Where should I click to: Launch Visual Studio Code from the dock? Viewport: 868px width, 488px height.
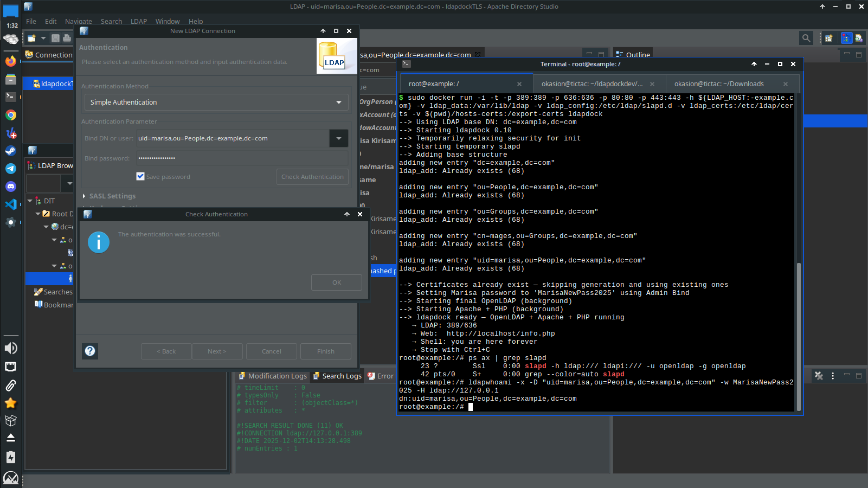pyautogui.click(x=10, y=204)
